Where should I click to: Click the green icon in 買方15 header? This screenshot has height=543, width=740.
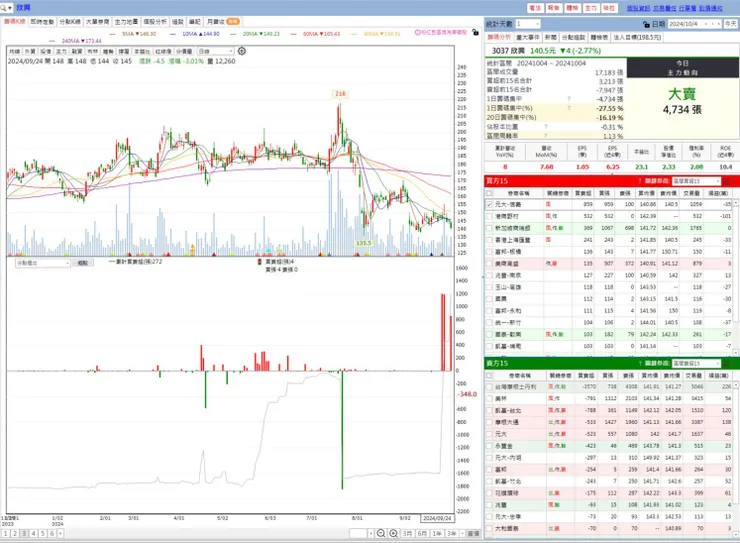[727, 181]
